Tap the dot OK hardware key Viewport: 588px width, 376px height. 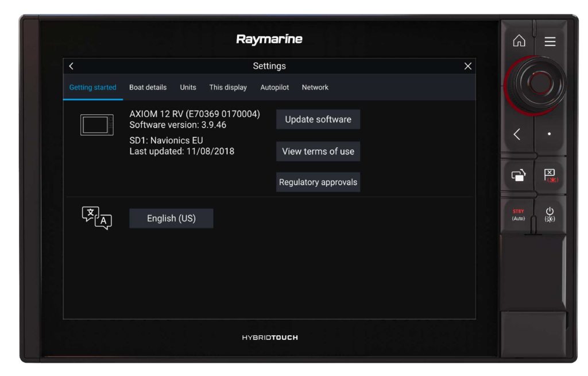pos(550,134)
